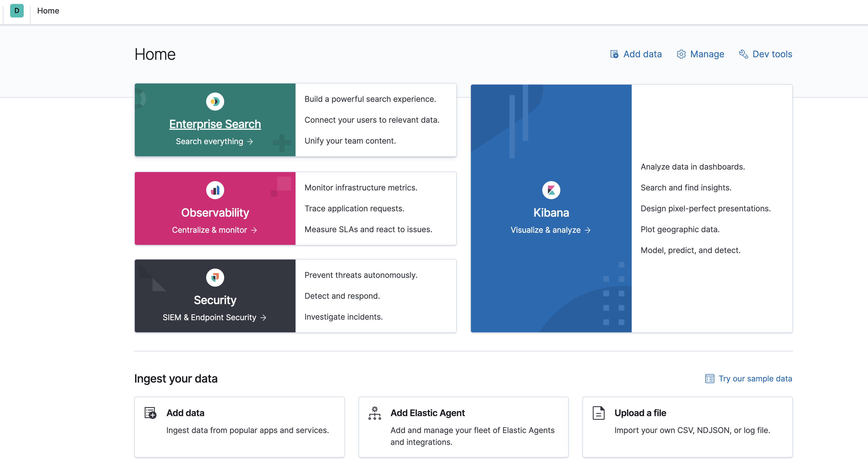Image resolution: width=868 pixels, height=470 pixels.
Task: Click Visualize & analyze label
Action: (x=546, y=230)
